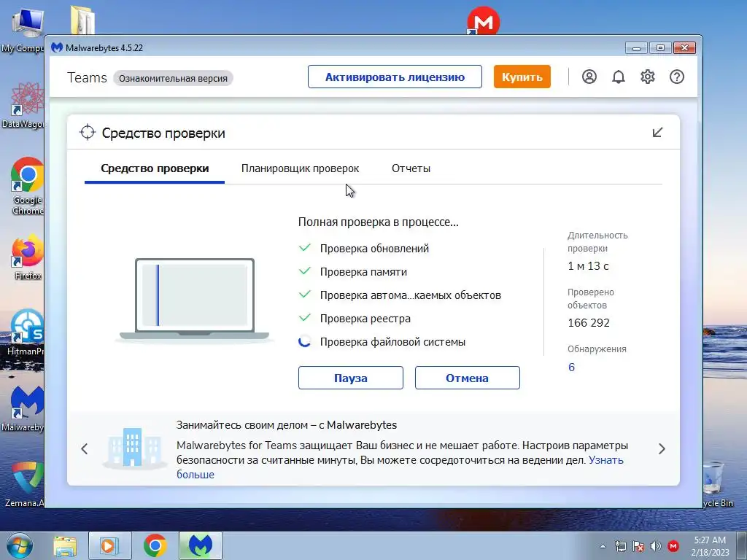Viewport: 747px width, 560px height.
Task: Click the detections count 6
Action: [571, 367]
